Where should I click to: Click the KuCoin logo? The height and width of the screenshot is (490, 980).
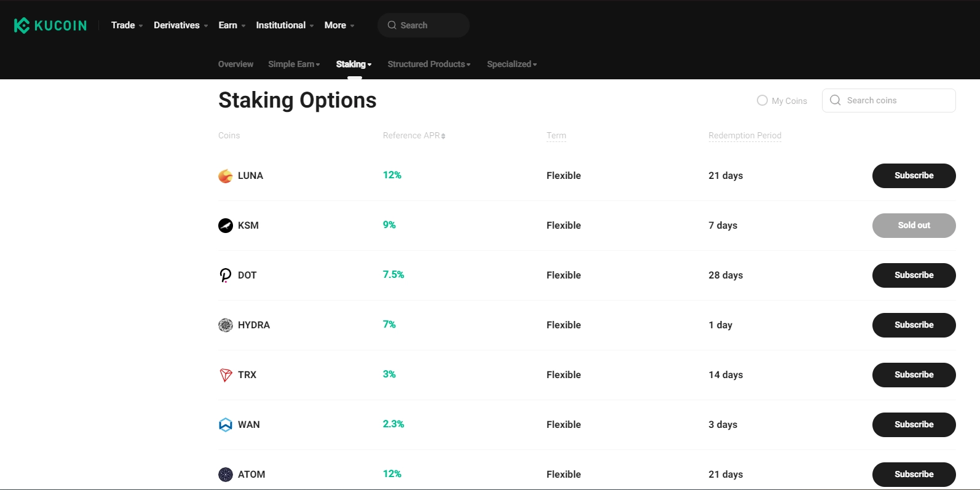coord(50,25)
